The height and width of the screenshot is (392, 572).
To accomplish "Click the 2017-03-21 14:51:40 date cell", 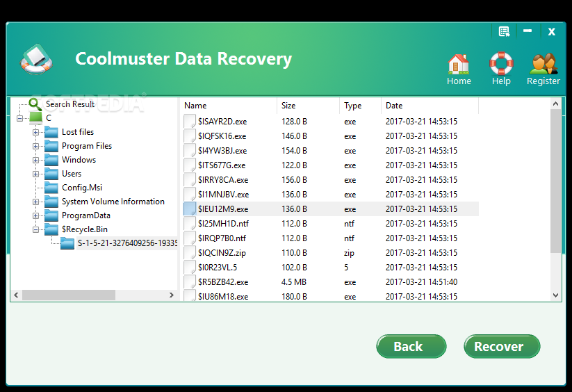I will click(x=421, y=282).
